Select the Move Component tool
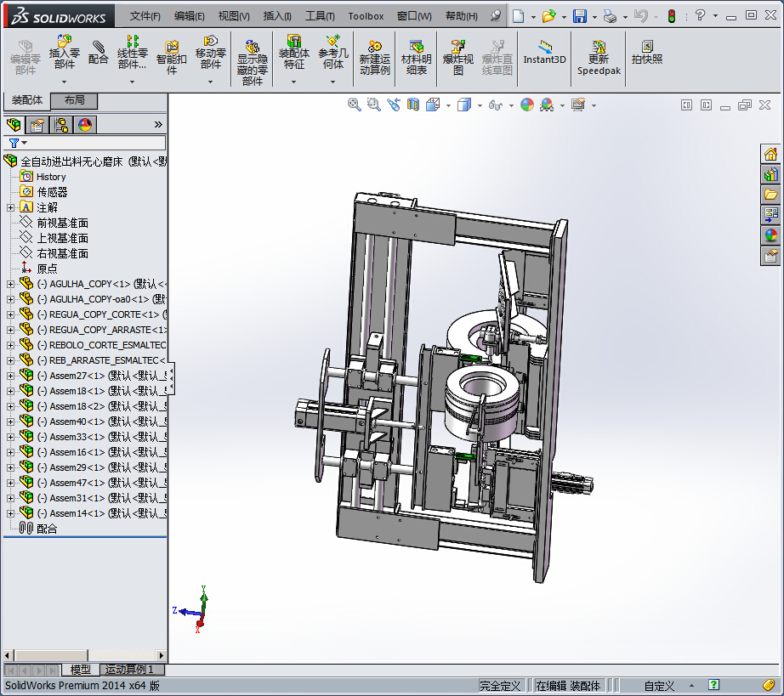Viewport: 784px width, 696px height. click(x=211, y=52)
